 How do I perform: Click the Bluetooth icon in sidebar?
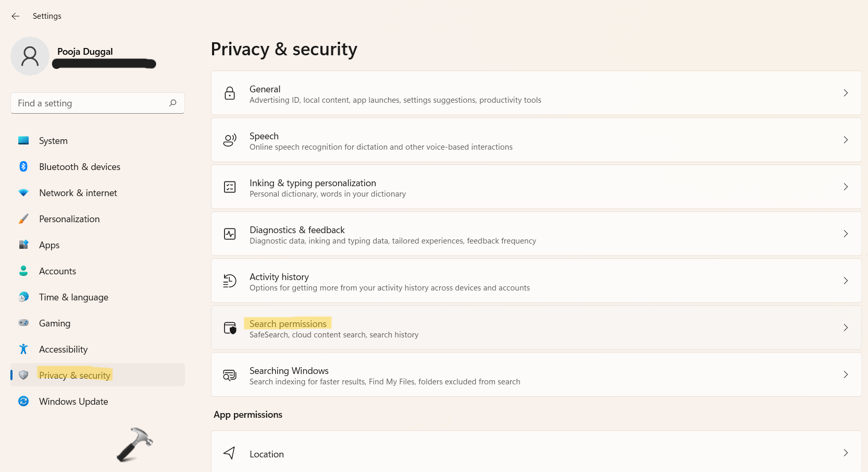coord(23,166)
